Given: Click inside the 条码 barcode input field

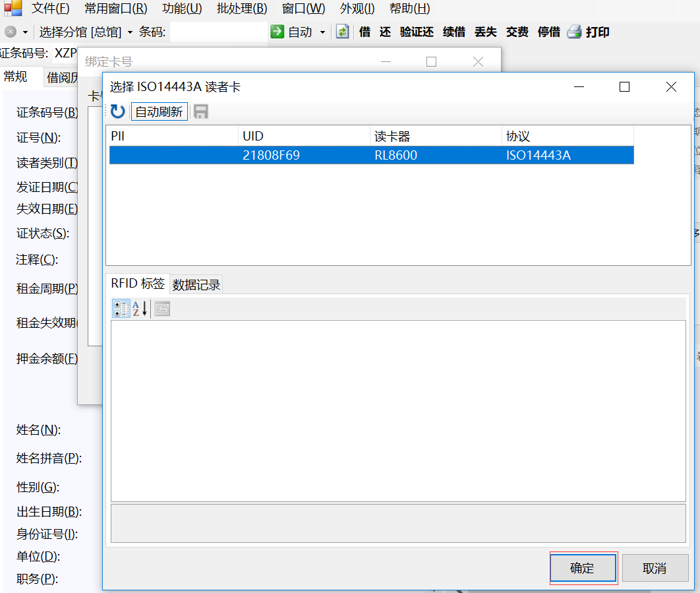Looking at the screenshot, I should tap(219, 32).
